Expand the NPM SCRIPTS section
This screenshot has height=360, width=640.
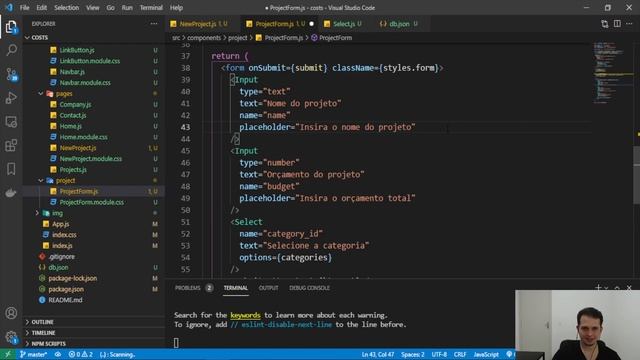point(48,344)
